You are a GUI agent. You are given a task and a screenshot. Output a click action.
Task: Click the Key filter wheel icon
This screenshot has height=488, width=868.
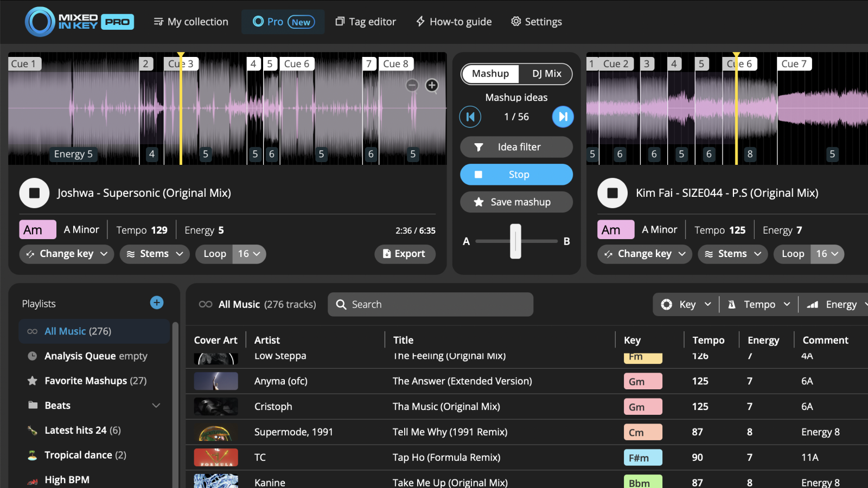click(667, 305)
